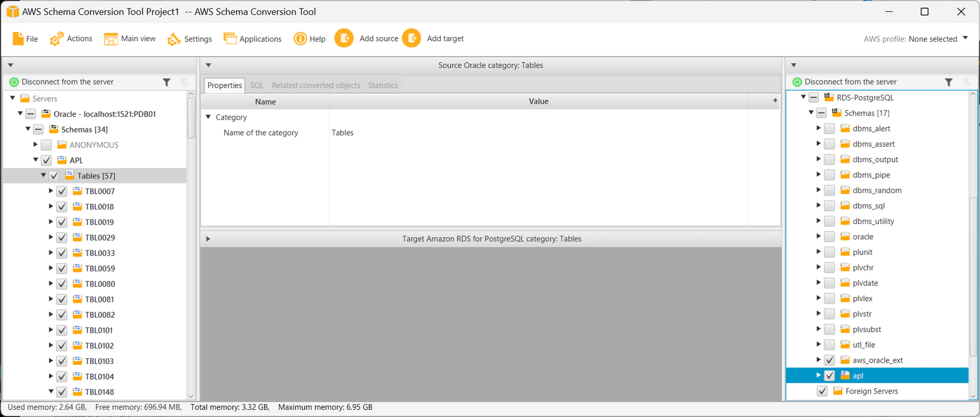
Task: Expand the ANONYMOUS schema node
Action: pos(35,145)
